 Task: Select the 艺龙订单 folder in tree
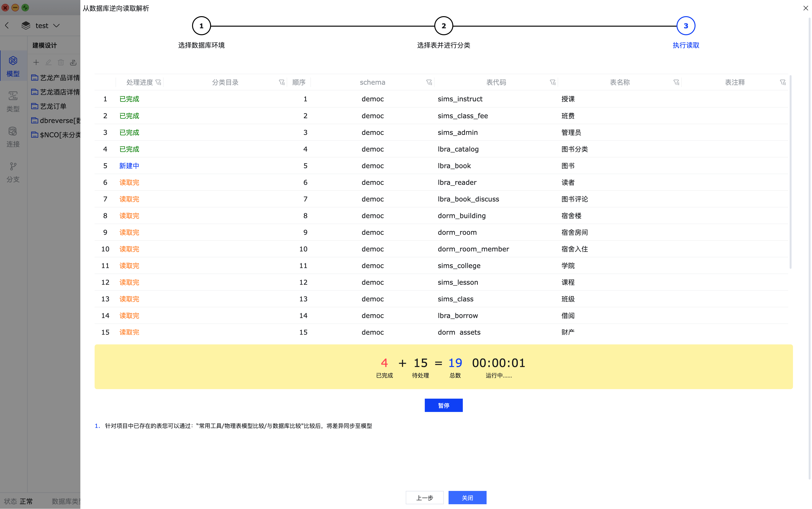49,106
